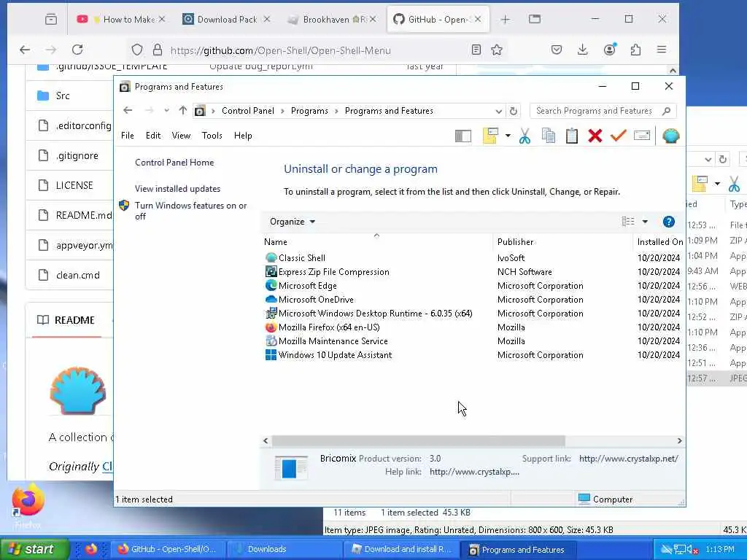Open the Firefox extensions puzzle icon
747x560 pixels.
(x=635, y=50)
